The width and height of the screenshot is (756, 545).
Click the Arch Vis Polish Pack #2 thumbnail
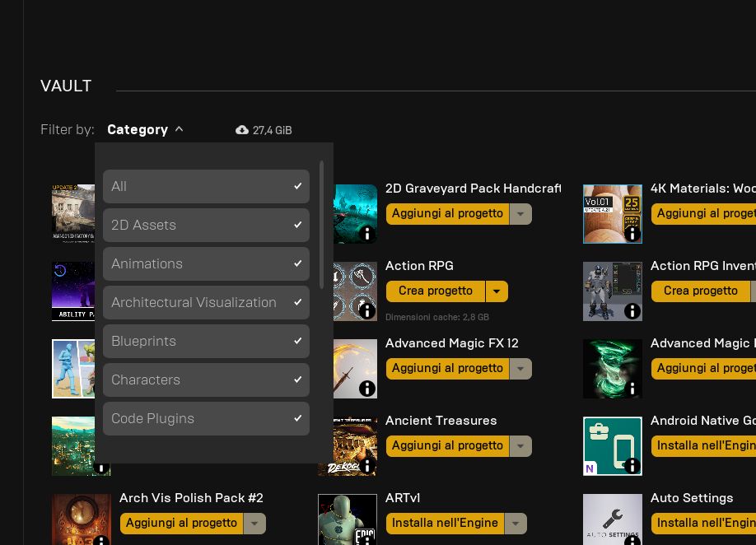[x=81, y=519]
